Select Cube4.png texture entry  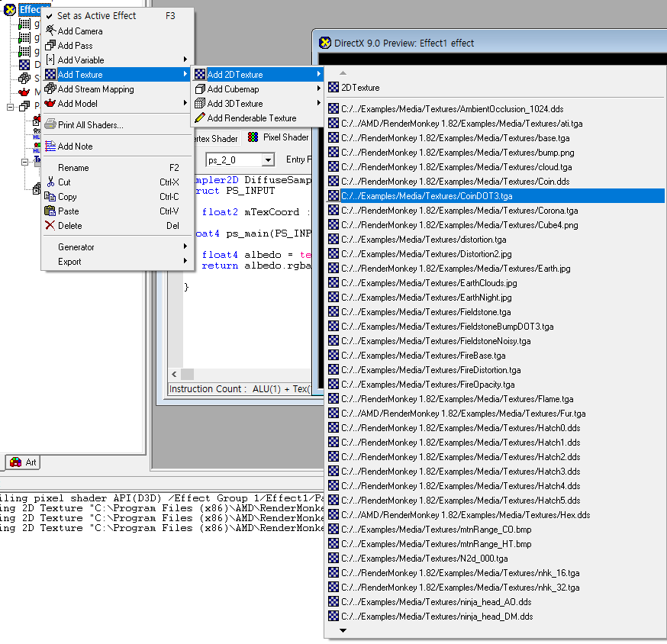pyautogui.click(x=496, y=224)
